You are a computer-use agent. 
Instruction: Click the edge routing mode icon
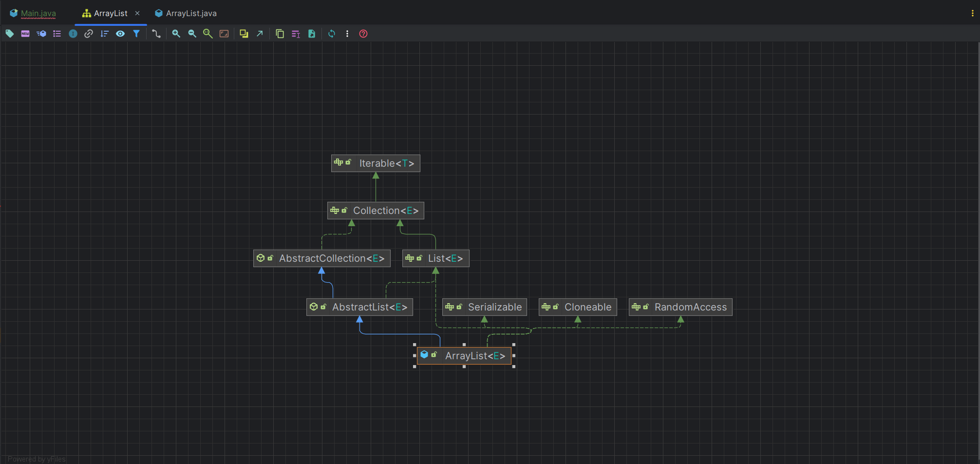click(x=156, y=34)
